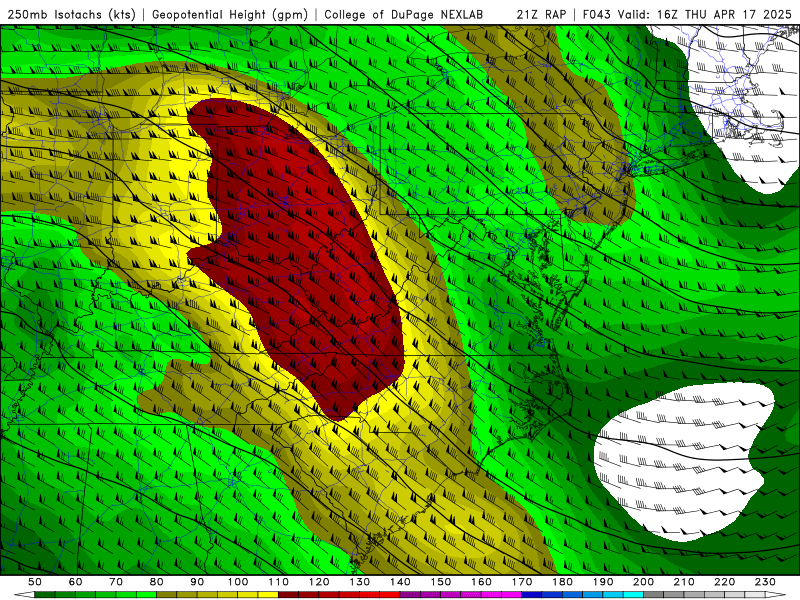Click the 130 label on the color bar
The height and width of the screenshot is (600, 800).
tap(360, 582)
